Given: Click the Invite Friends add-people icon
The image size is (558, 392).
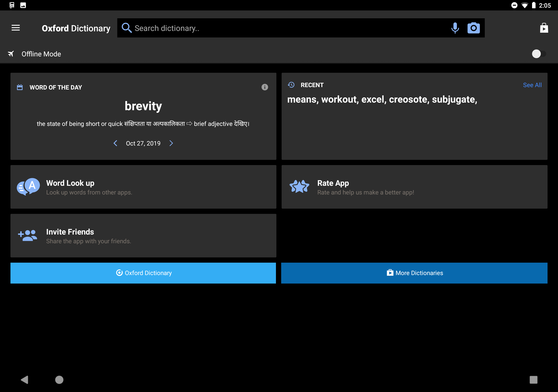Looking at the screenshot, I should pos(28,235).
